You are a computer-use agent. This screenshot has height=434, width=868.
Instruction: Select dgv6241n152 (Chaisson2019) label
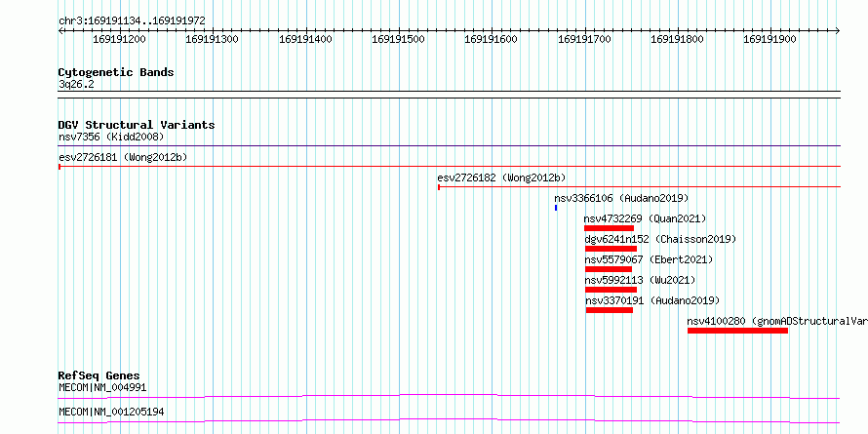click(x=660, y=239)
